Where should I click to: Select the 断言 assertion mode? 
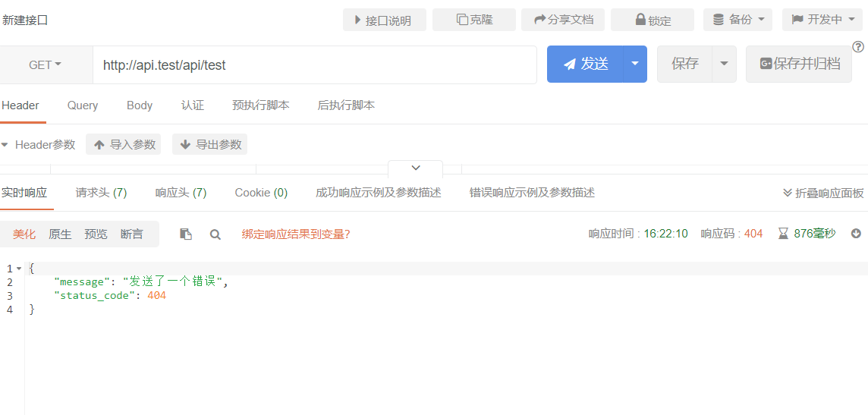tap(132, 234)
